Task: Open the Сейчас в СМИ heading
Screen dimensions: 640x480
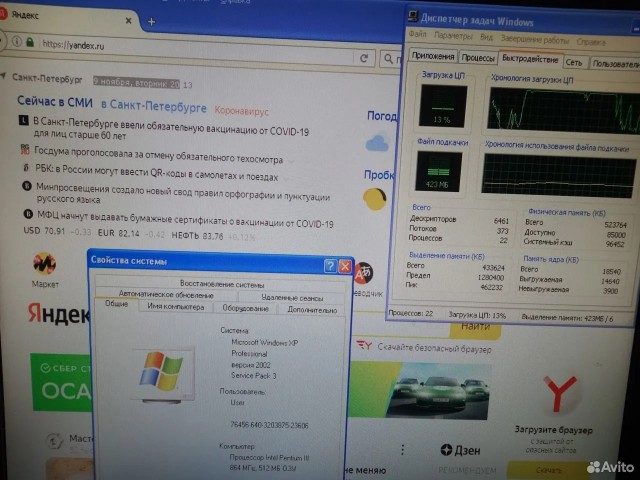Action: tap(55, 102)
